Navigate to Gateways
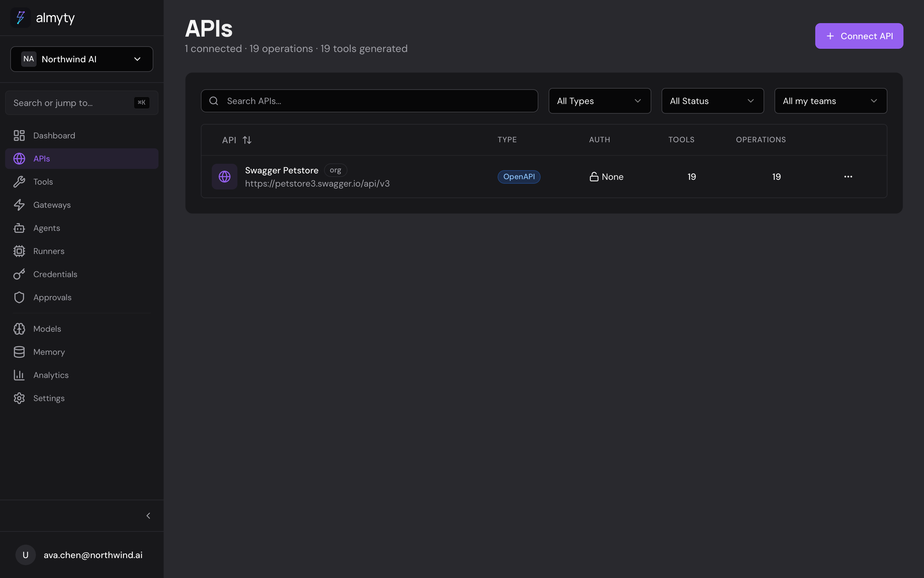Image resolution: width=924 pixels, height=578 pixels. point(82,205)
